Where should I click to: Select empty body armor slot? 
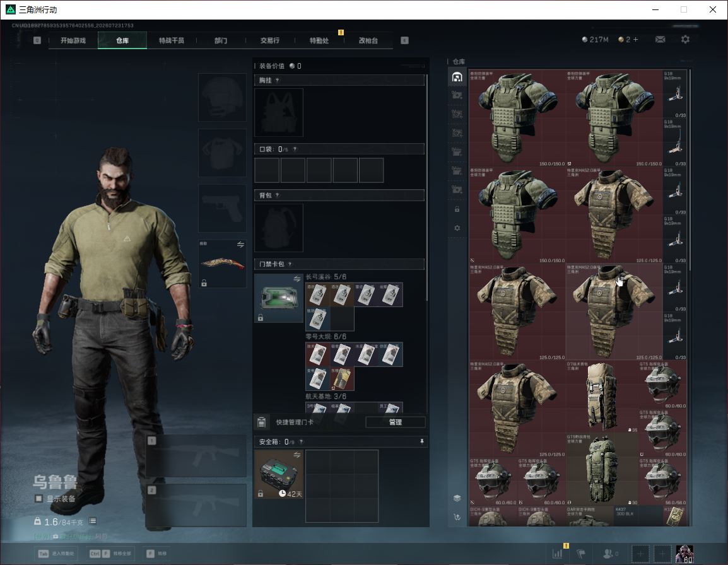(223, 153)
